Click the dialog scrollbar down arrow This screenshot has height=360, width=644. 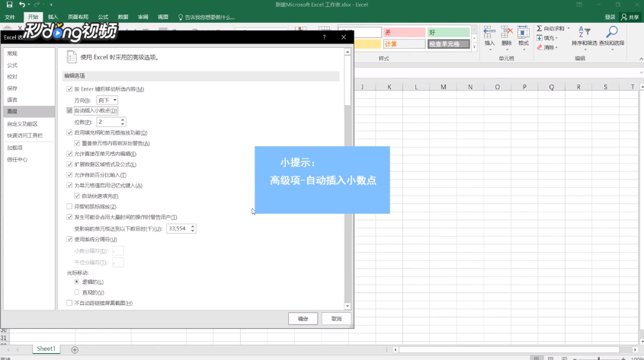[x=348, y=306]
